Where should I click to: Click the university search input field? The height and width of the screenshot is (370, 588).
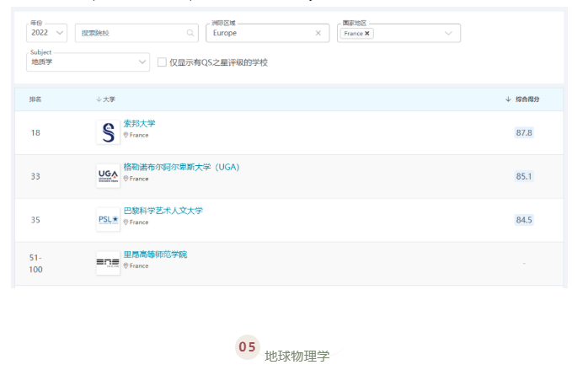(136, 33)
